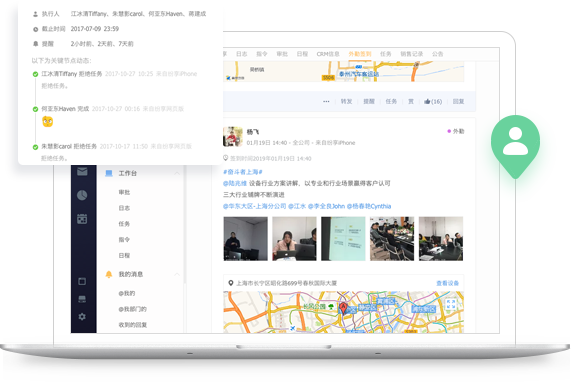This screenshot has height=382, width=571.
Task: Collapse the 工作台 section chevron
Action: click(x=177, y=173)
